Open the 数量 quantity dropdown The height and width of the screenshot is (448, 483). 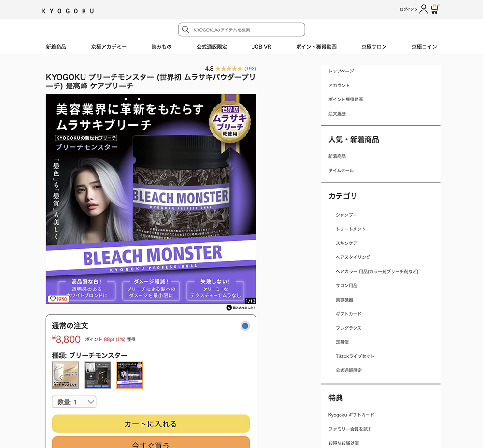click(74, 402)
